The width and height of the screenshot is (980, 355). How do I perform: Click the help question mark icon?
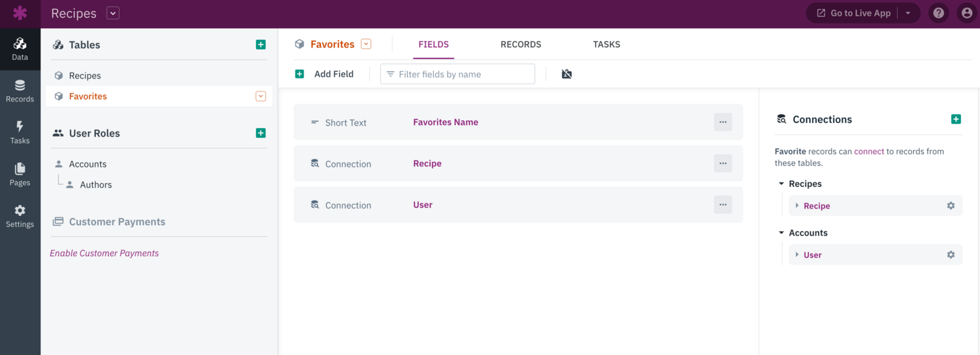tap(939, 13)
